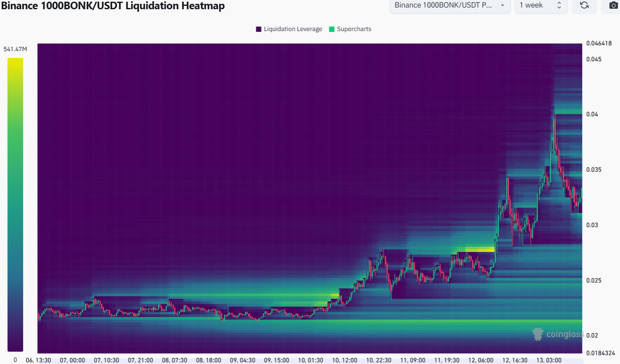Click the 07, 21:00 time axis label
This screenshot has height=364, width=620.
[140, 360]
